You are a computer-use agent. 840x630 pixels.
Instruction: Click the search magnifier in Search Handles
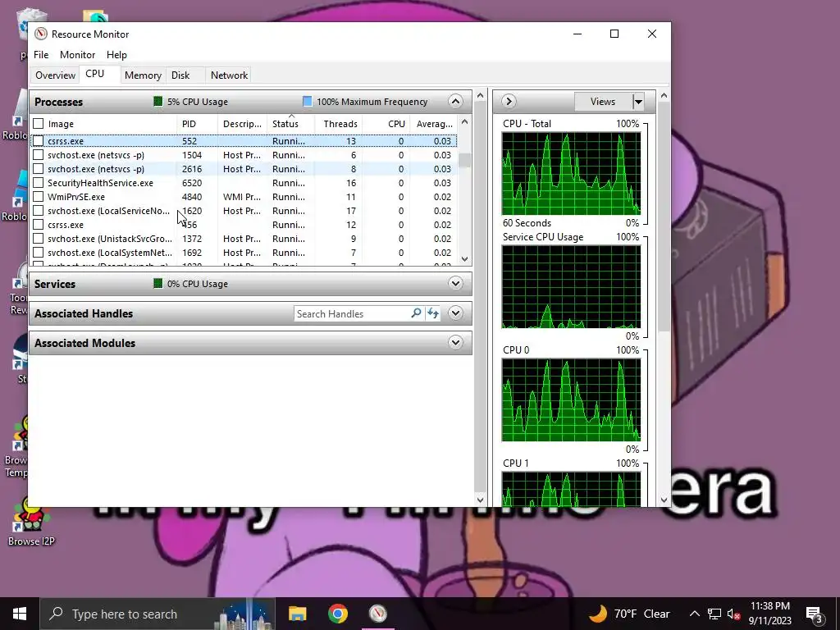coord(416,313)
